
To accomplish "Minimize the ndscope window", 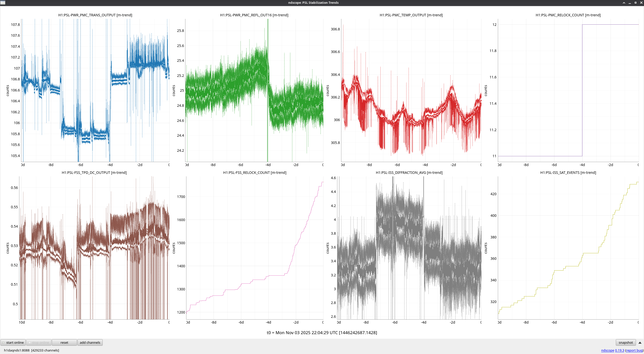I will 630,3.
